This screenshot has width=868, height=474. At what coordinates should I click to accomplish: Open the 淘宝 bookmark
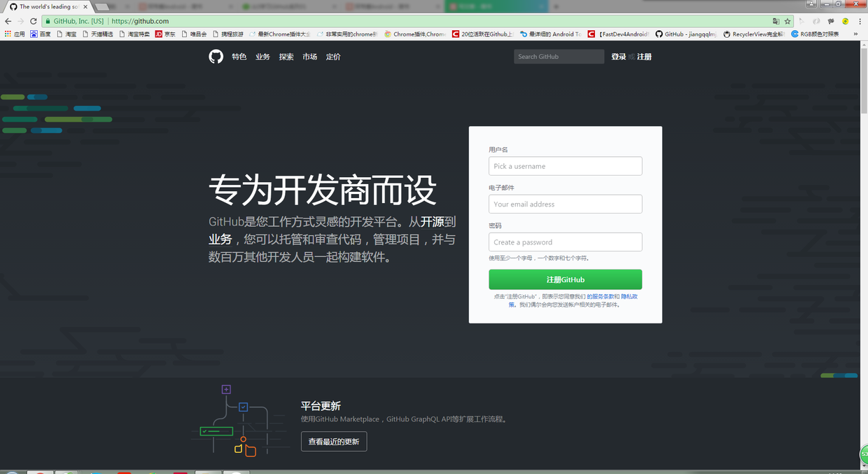point(66,34)
